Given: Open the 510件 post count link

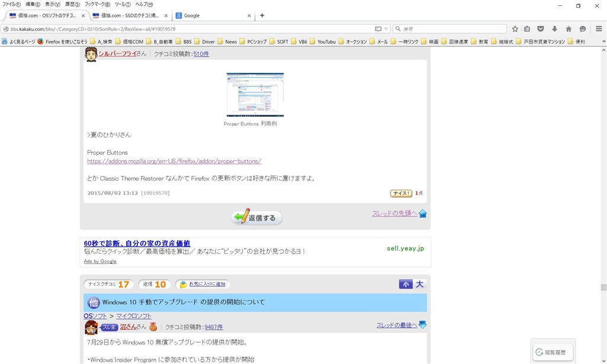Looking at the screenshot, I should [202, 54].
